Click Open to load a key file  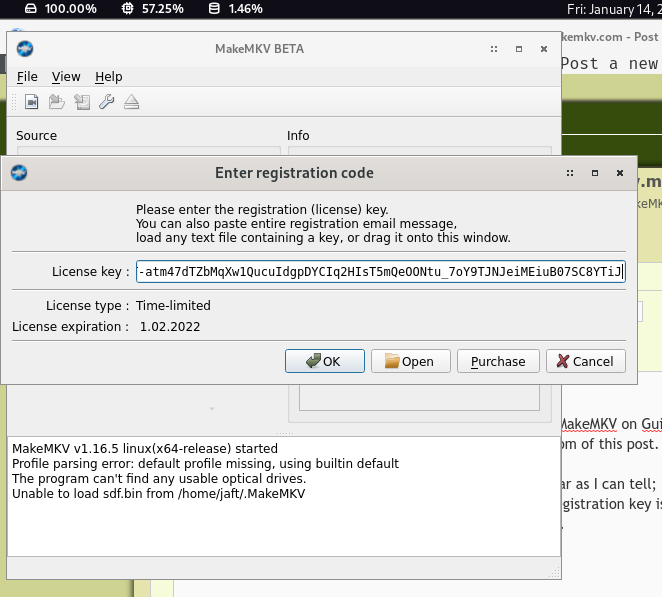coord(410,361)
